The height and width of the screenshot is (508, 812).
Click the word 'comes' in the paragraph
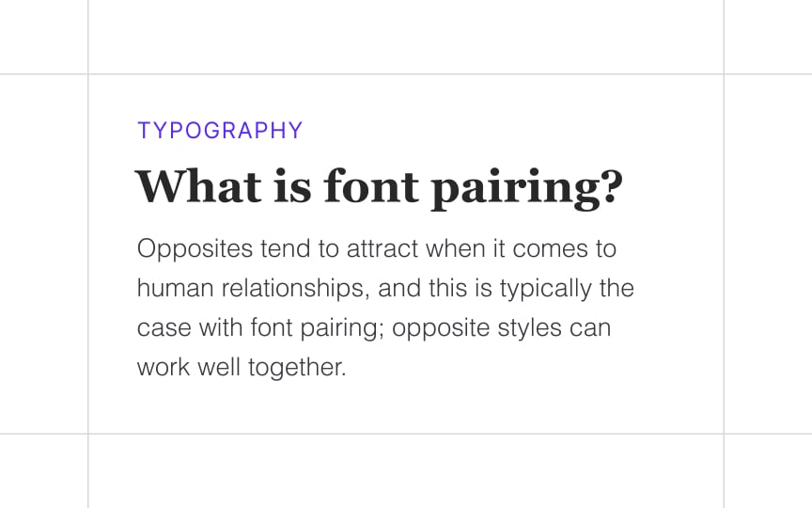coord(550,250)
